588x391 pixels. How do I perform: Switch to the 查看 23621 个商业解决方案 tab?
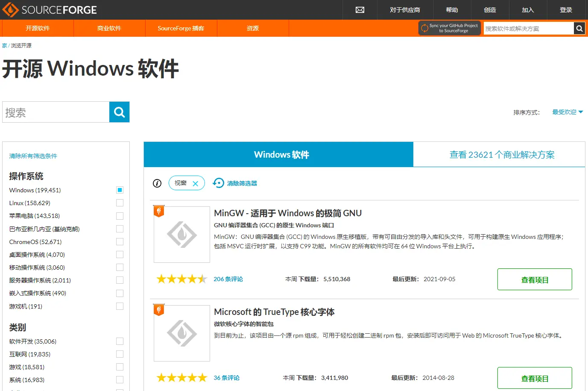502,155
